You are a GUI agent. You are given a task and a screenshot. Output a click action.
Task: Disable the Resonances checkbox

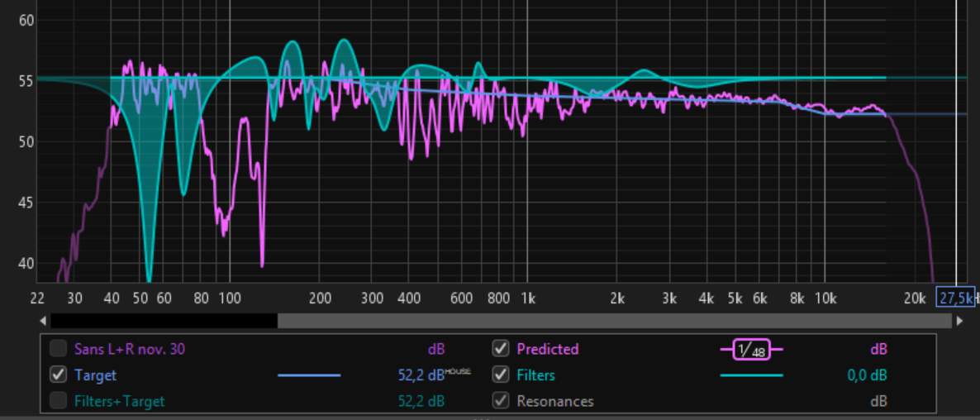(501, 402)
